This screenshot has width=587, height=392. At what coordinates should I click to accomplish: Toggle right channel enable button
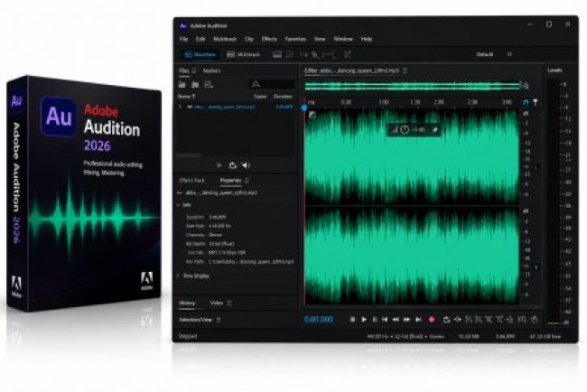536,267
